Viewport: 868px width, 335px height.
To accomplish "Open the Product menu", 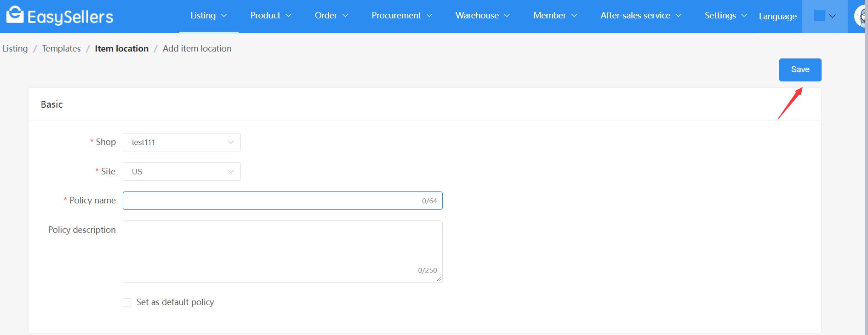I will tap(271, 16).
